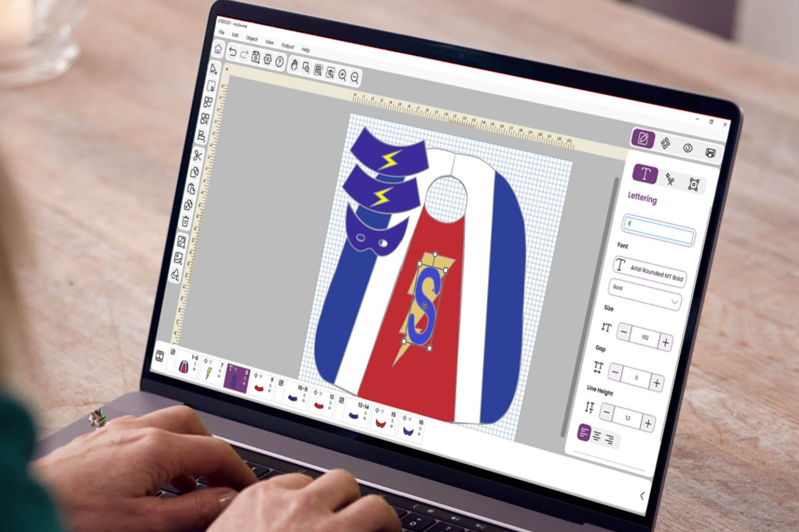The height and width of the screenshot is (532, 799).
Task: Open help with the question mark icon
Action: tap(279, 62)
